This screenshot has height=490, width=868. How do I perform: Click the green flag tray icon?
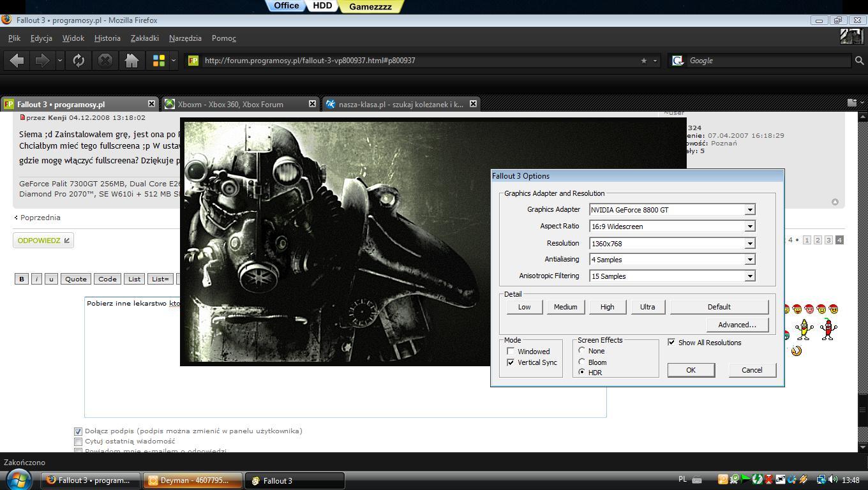coord(745,479)
